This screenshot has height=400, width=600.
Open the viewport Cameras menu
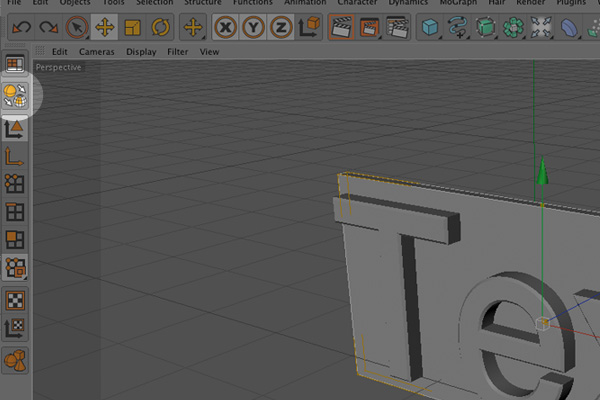(x=97, y=52)
